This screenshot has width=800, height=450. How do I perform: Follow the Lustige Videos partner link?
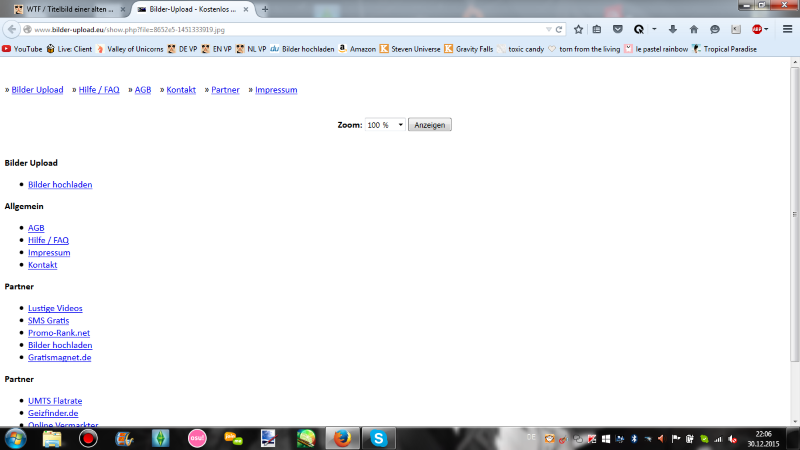(x=55, y=308)
